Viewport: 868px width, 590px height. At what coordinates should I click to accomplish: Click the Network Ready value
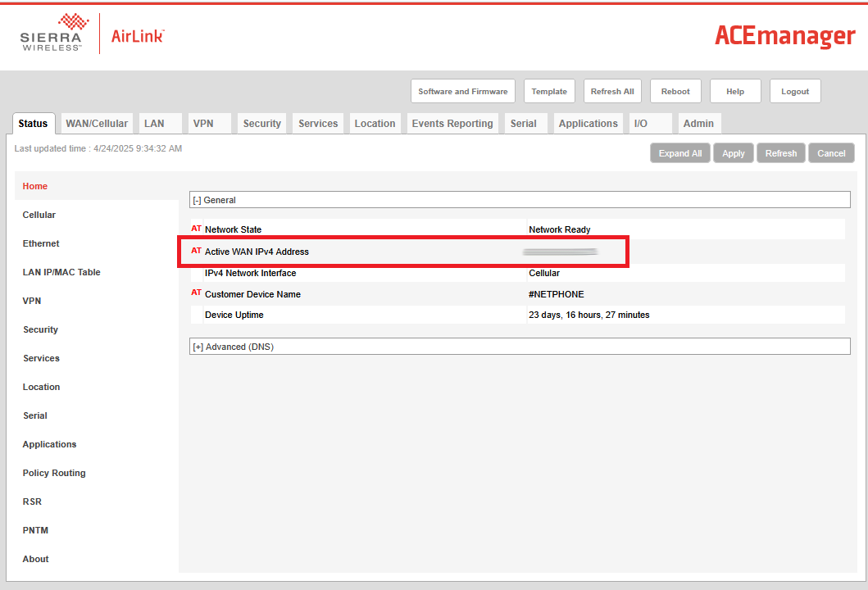560,229
